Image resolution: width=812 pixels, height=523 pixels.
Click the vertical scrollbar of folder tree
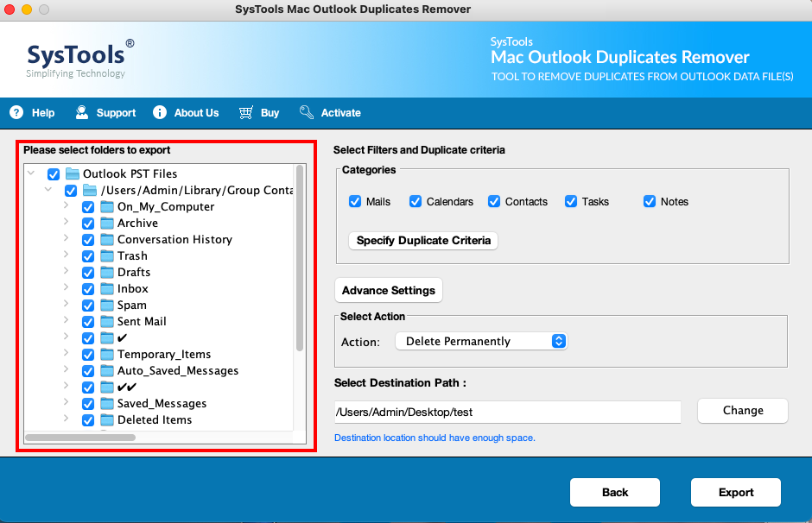300,259
